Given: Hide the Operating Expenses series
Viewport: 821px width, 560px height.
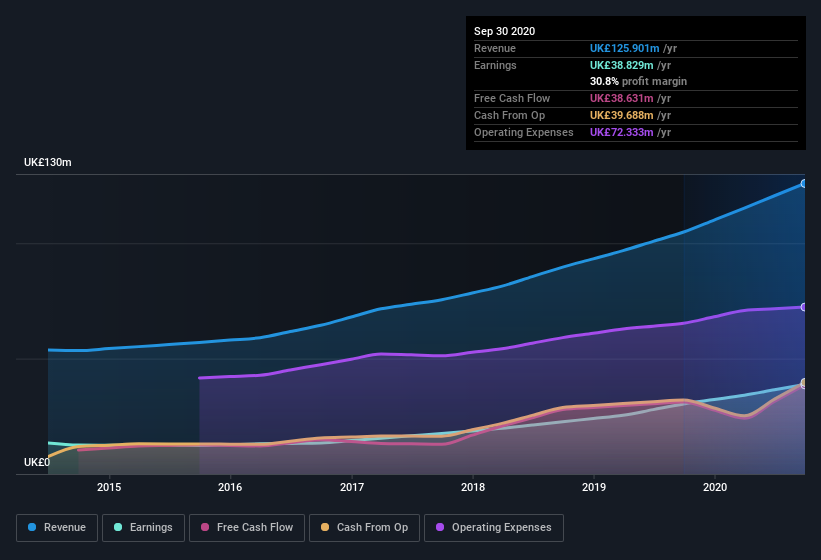Looking at the screenshot, I should (494, 528).
